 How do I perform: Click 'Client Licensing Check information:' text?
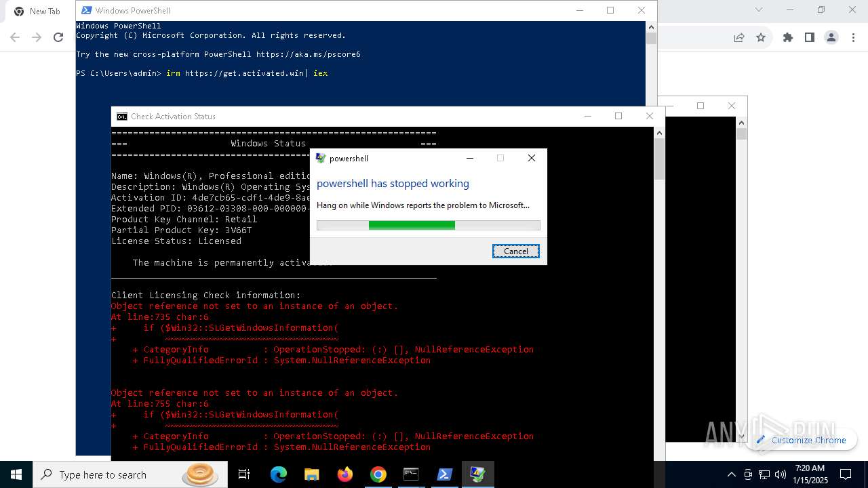[x=206, y=295]
